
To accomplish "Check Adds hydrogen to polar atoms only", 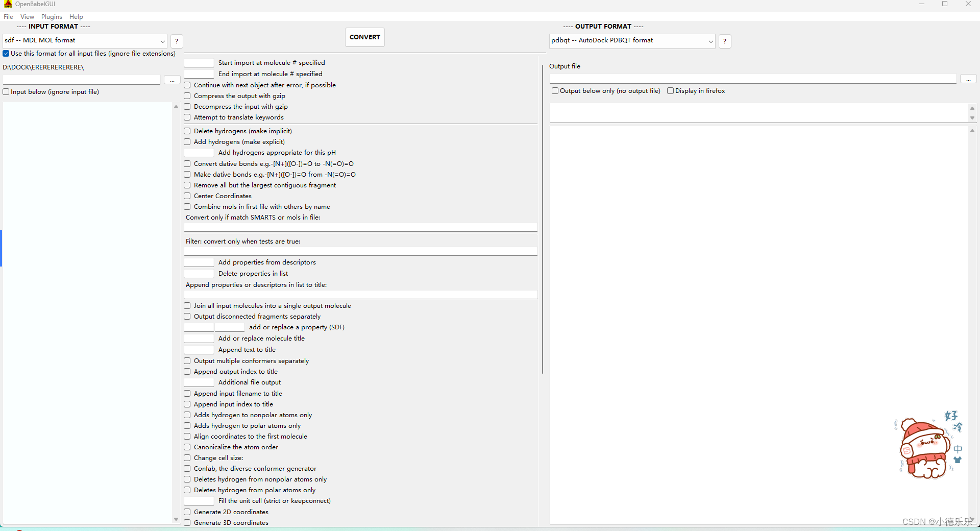I will tap(187, 426).
